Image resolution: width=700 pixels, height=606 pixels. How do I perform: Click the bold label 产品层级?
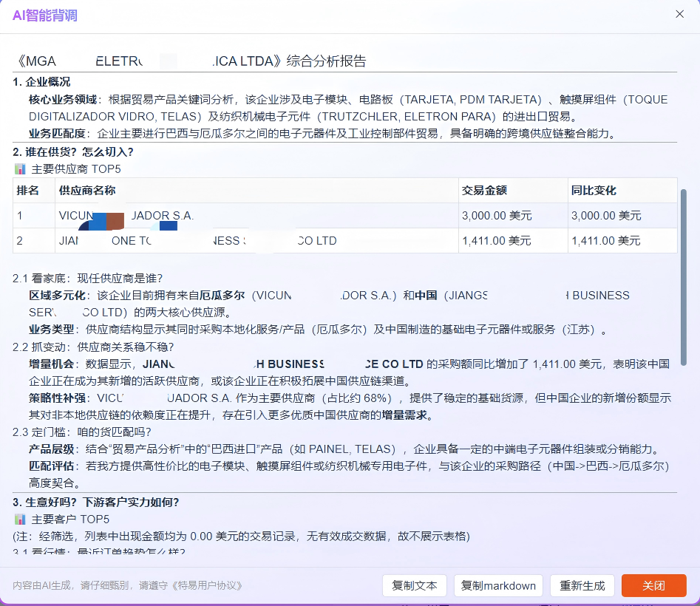(x=51, y=449)
